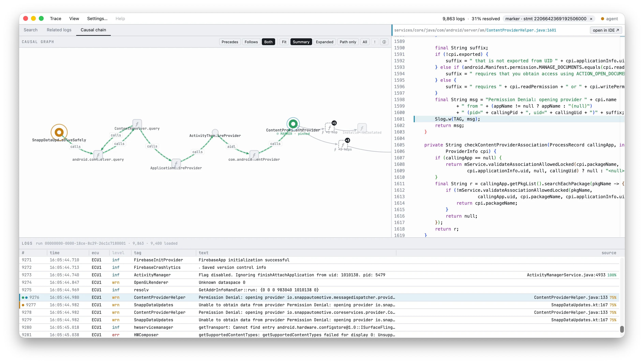Sort by the level column header
644x363 pixels.
(118, 253)
